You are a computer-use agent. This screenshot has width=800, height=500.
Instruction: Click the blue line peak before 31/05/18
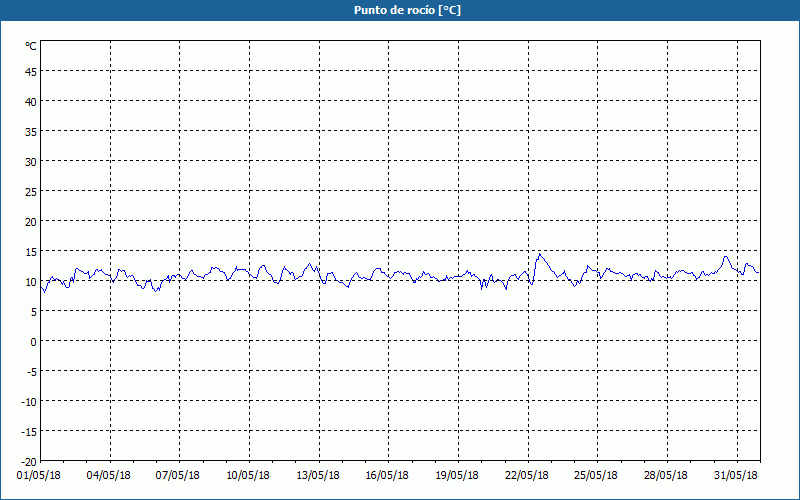pos(726,256)
